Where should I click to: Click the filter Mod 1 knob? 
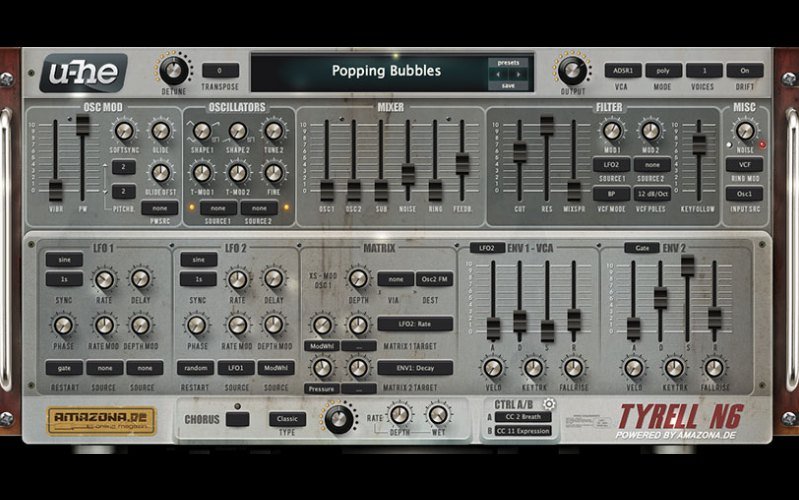pyautogui.click(x=612, y=131)
